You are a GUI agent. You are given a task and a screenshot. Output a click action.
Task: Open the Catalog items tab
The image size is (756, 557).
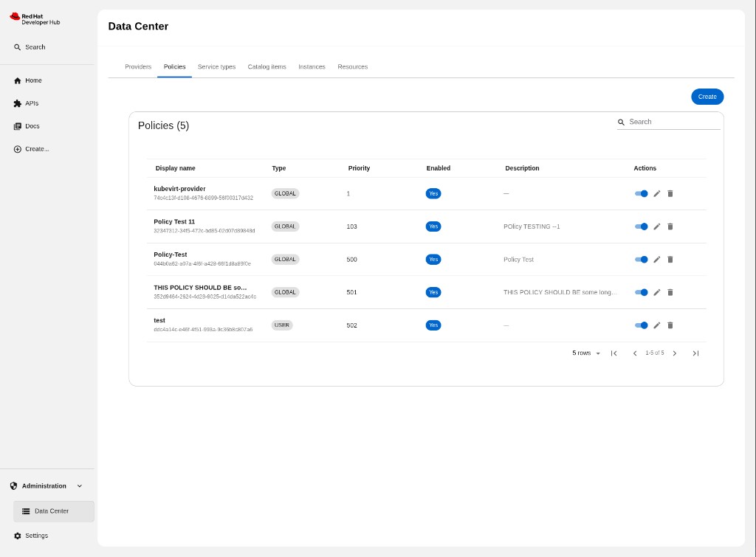[267, 67]
